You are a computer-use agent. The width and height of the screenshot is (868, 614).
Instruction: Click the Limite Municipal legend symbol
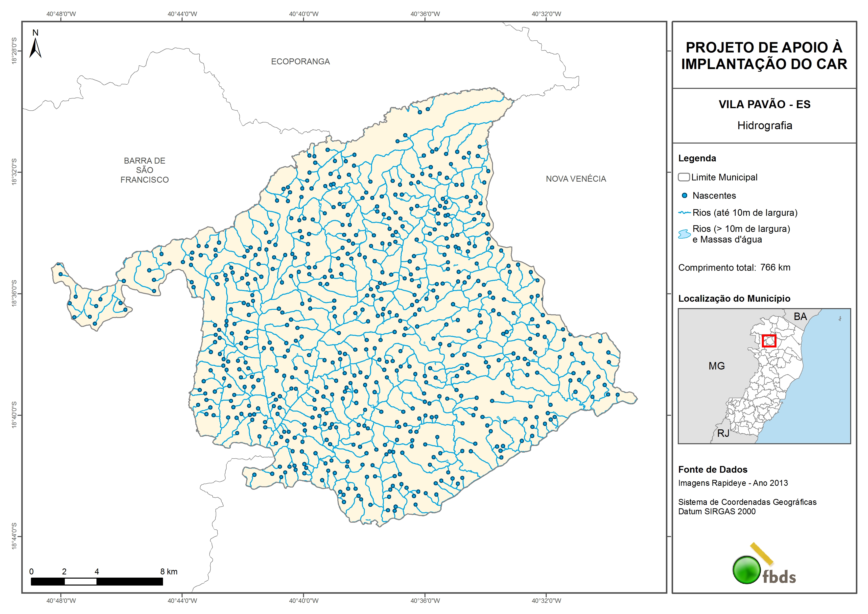(x=683, y=177)
